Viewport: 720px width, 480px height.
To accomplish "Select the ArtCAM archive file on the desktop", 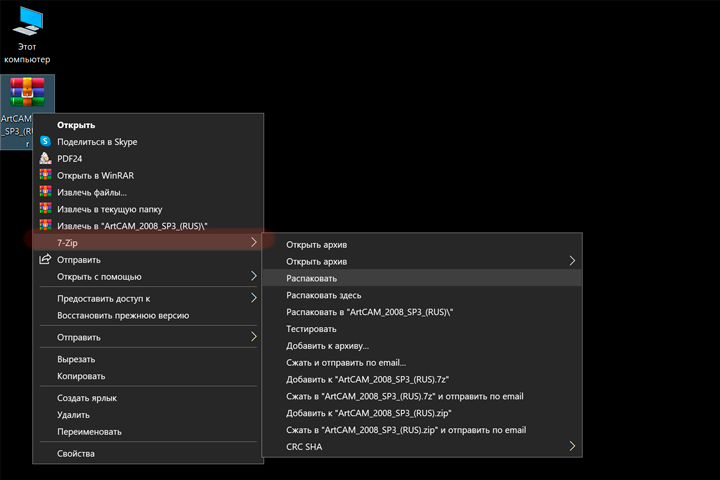I will click(28, 110).
